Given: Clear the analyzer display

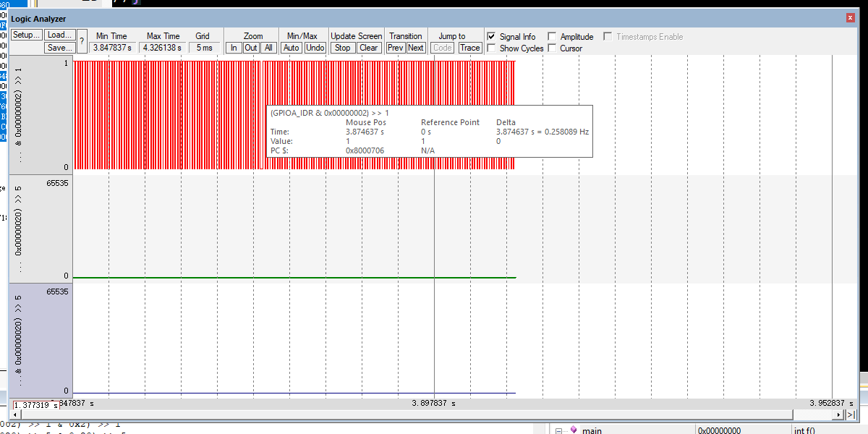Looking at the screenshot, I should coord(369,47).
